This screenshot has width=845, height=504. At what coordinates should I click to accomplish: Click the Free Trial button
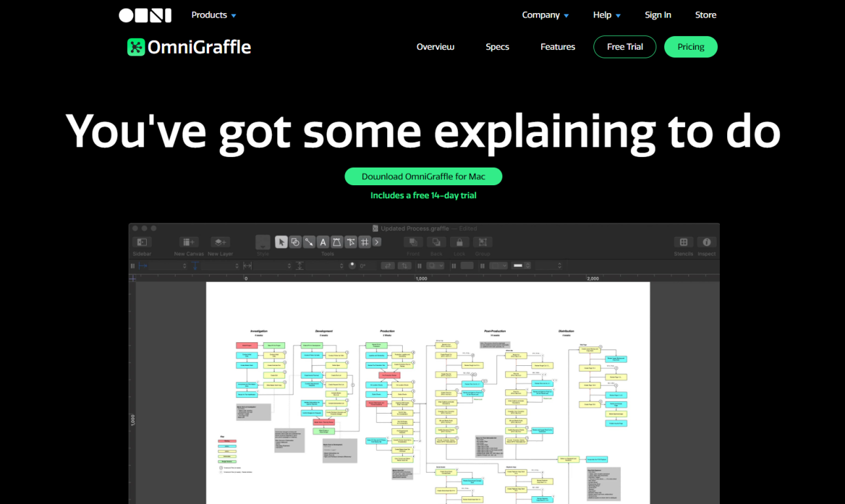coord(625,47)
